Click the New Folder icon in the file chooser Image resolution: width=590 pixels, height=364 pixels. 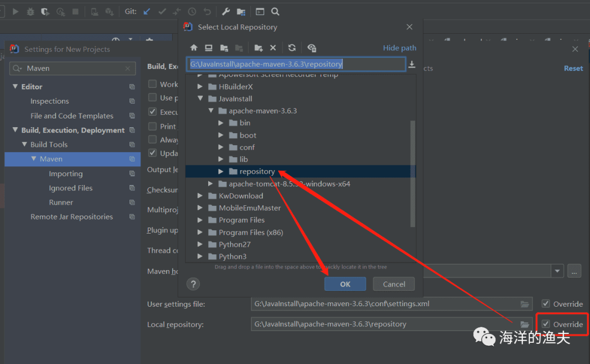(258, 48)
